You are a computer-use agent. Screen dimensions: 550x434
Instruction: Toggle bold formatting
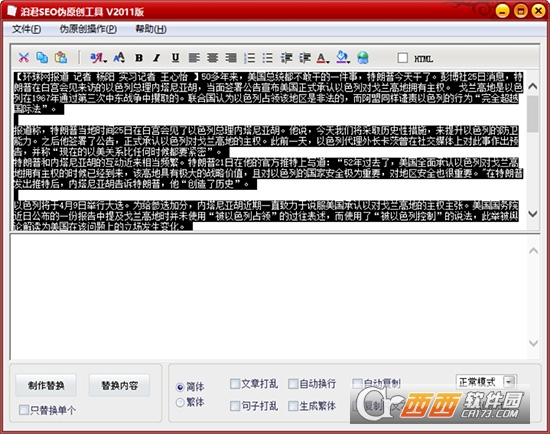[139, 58]
